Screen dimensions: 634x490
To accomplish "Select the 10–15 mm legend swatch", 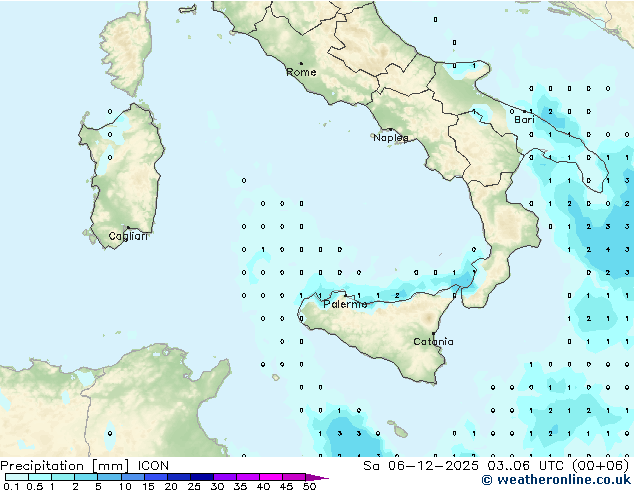I will [x=132, y=477].
